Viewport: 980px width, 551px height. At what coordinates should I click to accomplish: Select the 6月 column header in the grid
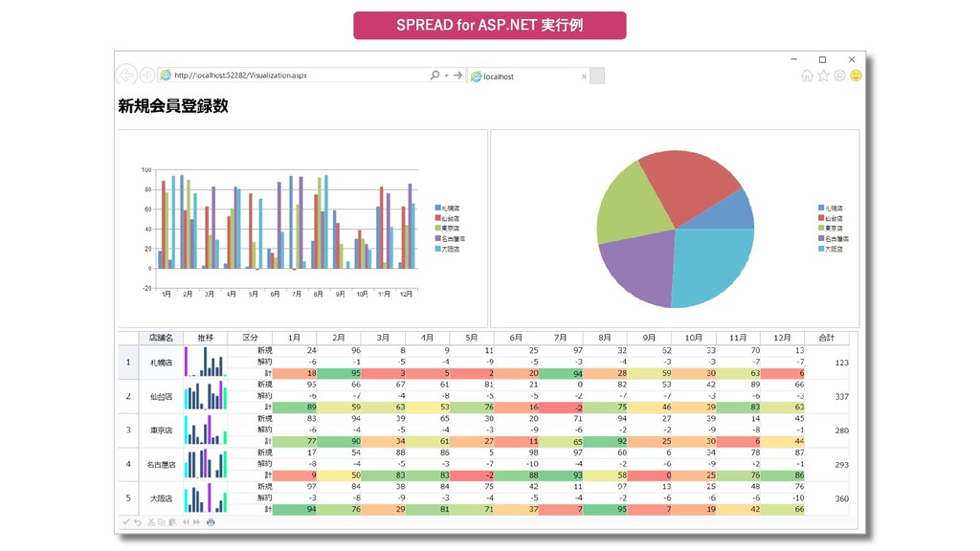coord(516,338)
